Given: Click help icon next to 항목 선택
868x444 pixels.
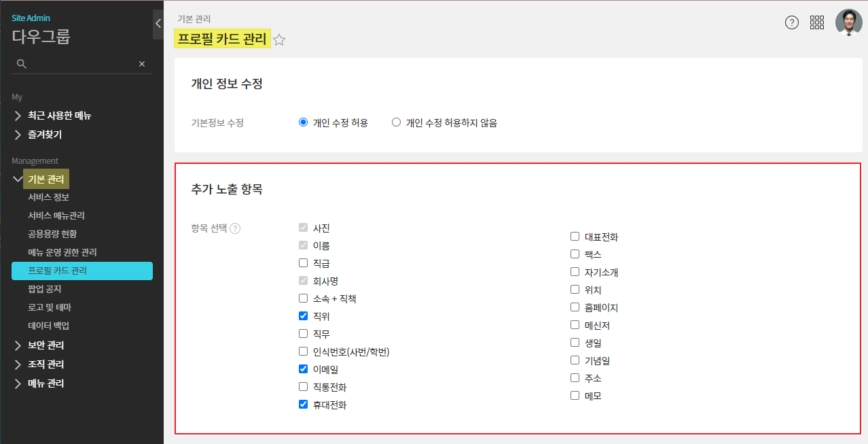Looking at the screenshot, I should click(235, 228).
